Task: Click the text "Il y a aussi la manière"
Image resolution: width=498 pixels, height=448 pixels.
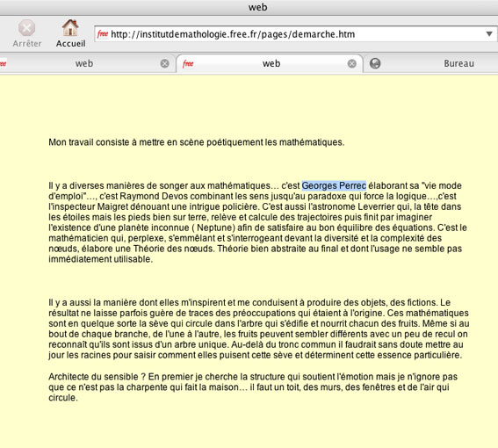Action: coord(93,302)
